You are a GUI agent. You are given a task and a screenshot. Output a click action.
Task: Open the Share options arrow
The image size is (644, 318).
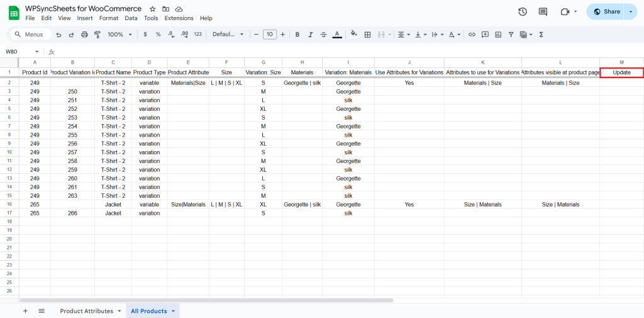point(630,12)
